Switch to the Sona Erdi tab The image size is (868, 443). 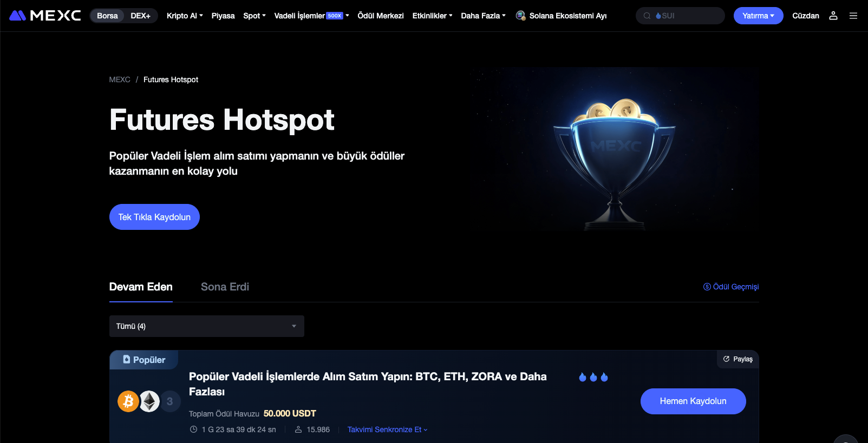225,287
